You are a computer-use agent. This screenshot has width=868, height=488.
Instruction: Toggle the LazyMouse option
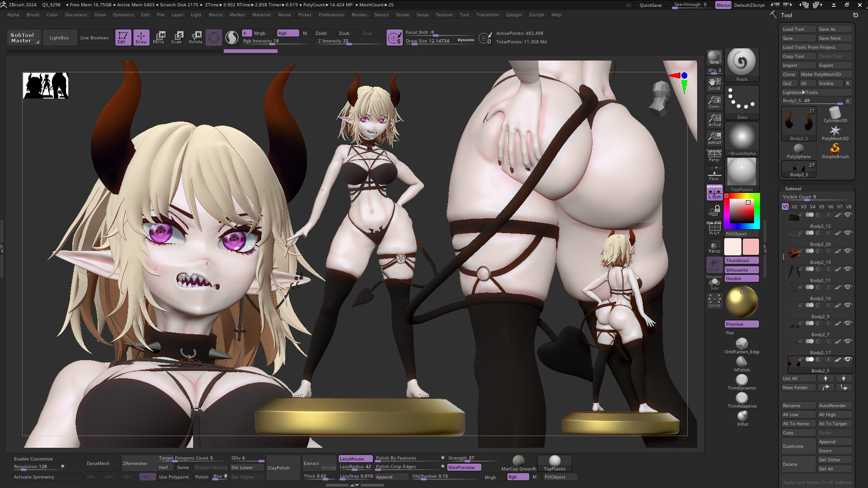[355, 458]
